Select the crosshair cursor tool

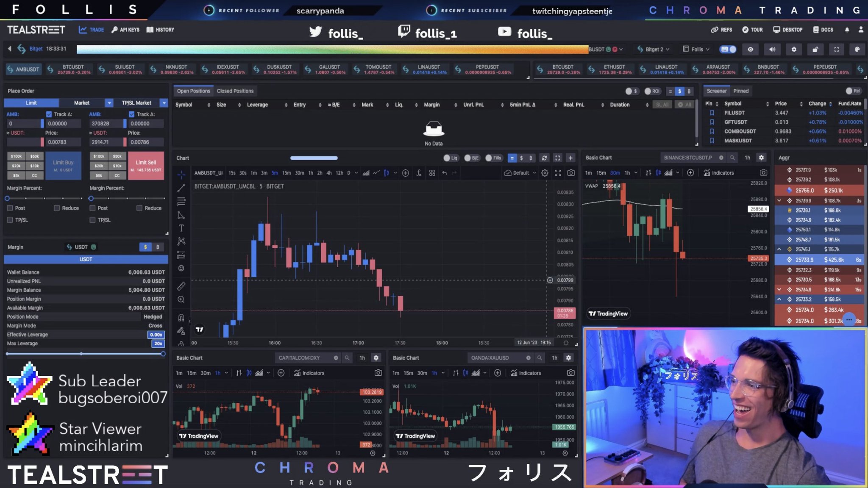[x=181, y=174]
